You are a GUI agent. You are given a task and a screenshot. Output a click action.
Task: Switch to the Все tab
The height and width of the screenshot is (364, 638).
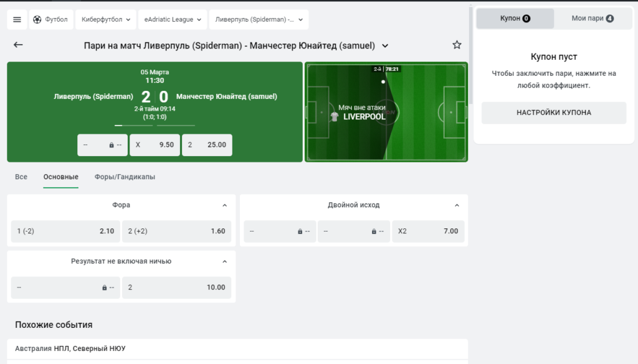pos(21,177)
